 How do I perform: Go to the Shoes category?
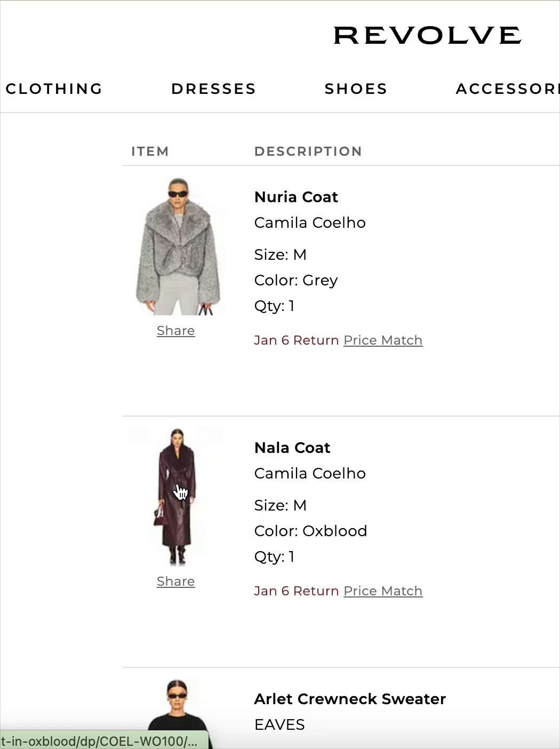(x=356, y=89)
